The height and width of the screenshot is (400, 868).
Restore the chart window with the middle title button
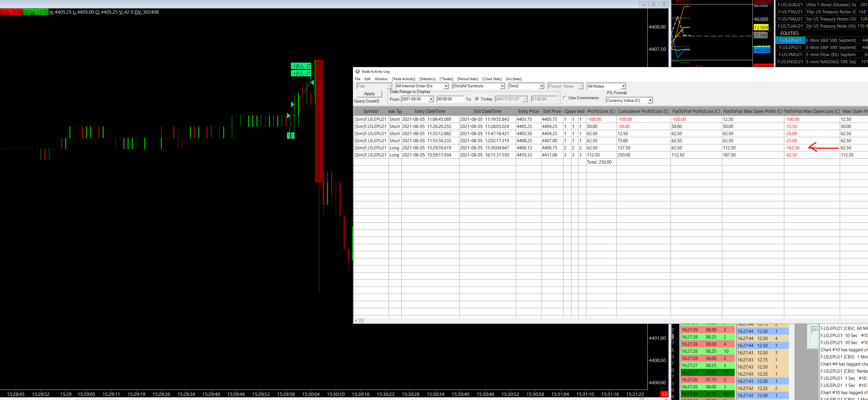653,4
